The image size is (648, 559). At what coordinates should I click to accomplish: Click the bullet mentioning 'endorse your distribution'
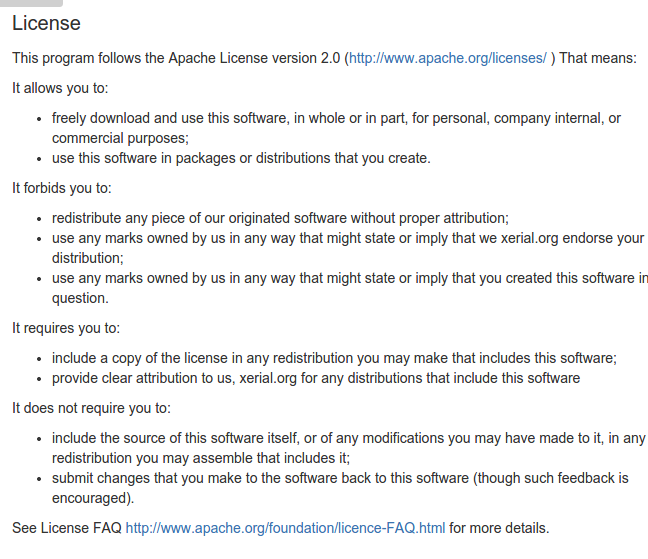point(348,248)
